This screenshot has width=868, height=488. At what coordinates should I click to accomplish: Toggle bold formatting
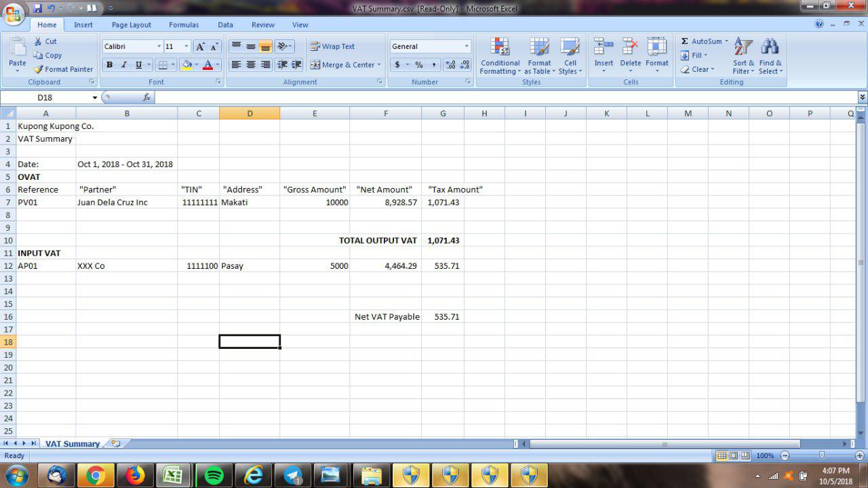click(109, 64)
